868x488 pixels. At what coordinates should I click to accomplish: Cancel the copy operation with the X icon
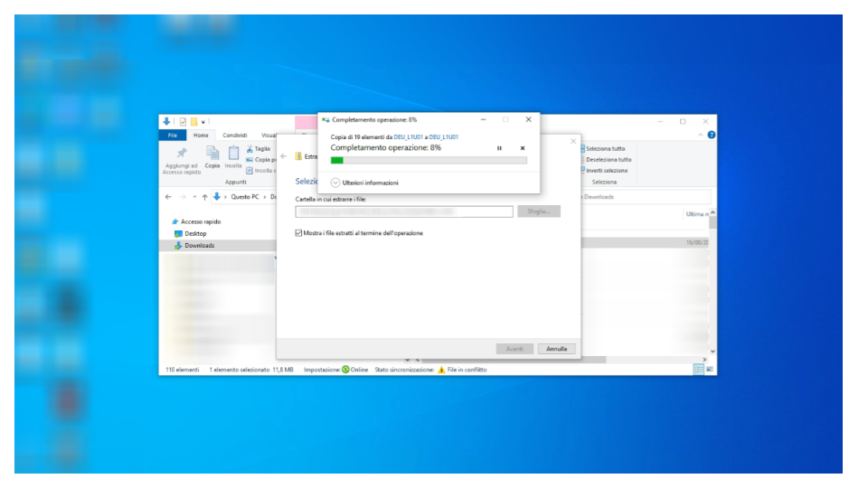523,148
